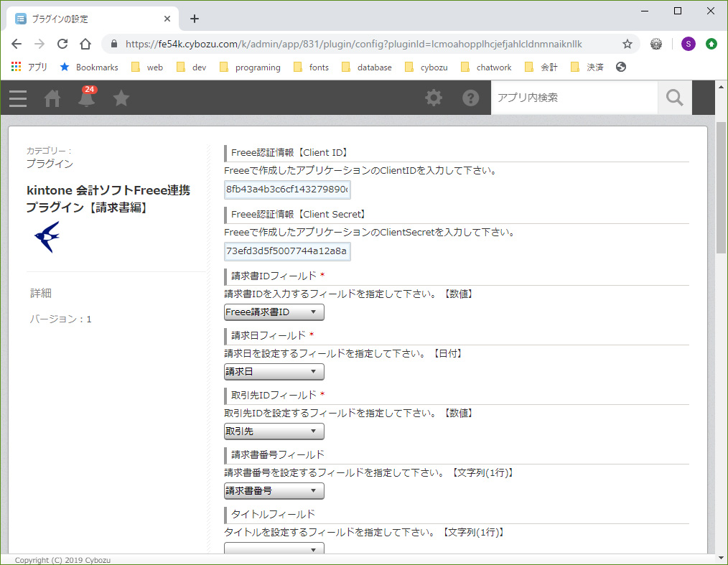
Task: Click the 請求書IDフィールド heading
Action: click(274, 276)
